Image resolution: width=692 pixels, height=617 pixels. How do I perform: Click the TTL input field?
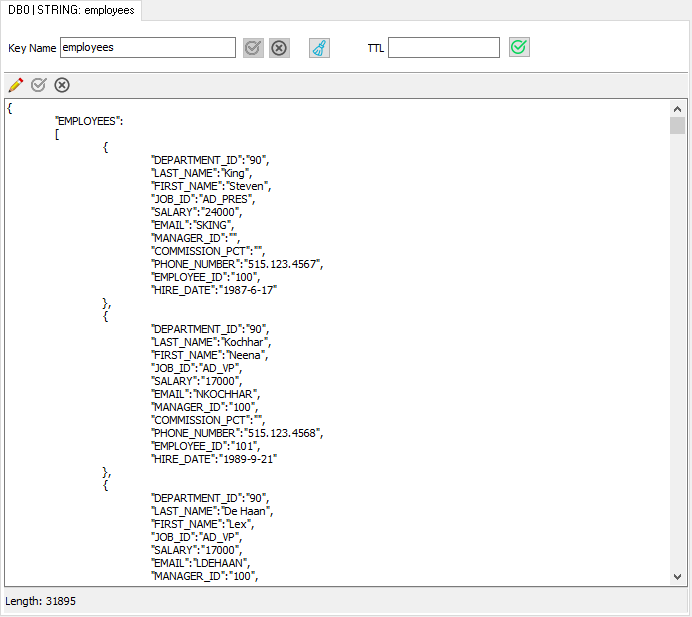click(x=444, y=48)
